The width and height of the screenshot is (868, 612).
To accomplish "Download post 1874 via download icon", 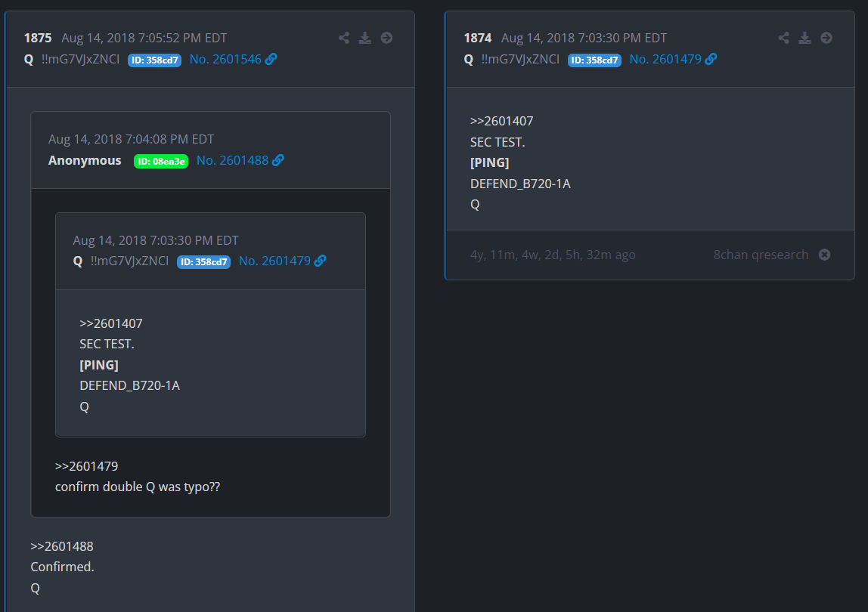I will (804, 38).
